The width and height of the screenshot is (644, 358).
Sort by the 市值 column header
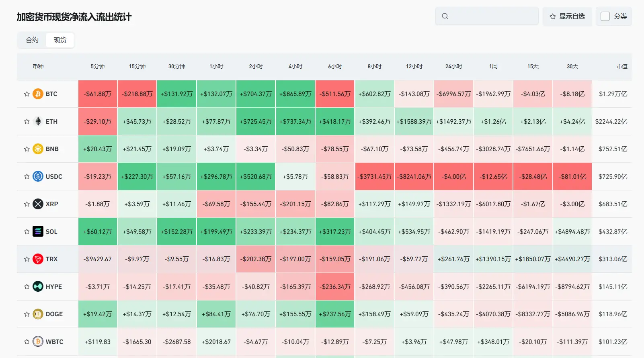pyautogui.click(x=621, y=66)
